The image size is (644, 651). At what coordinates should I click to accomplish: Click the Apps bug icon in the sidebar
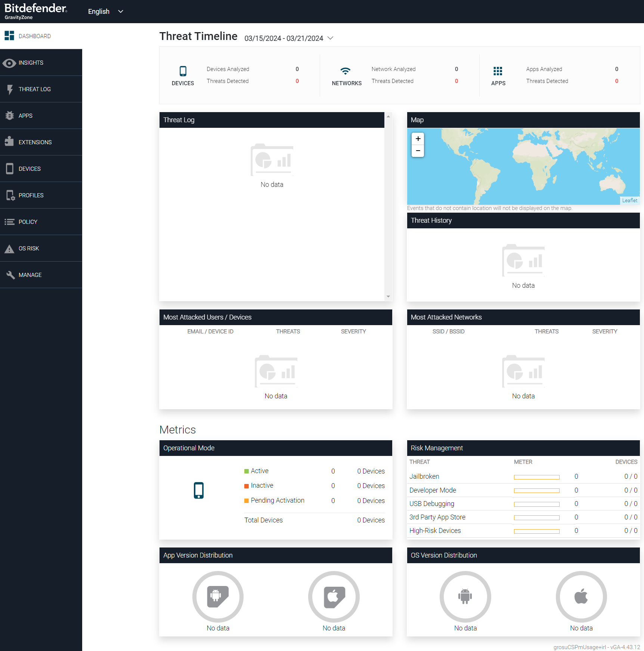point(9,115)
